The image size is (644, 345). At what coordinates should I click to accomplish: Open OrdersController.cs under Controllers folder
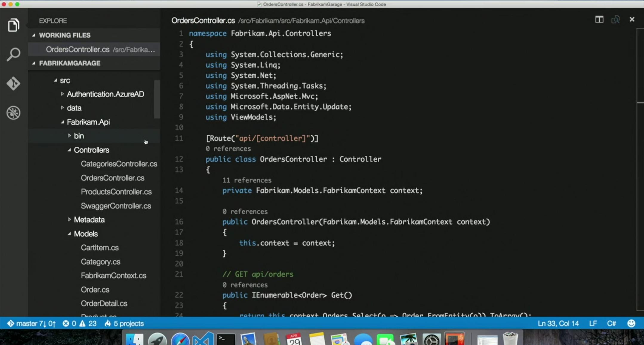pos(113,178)
